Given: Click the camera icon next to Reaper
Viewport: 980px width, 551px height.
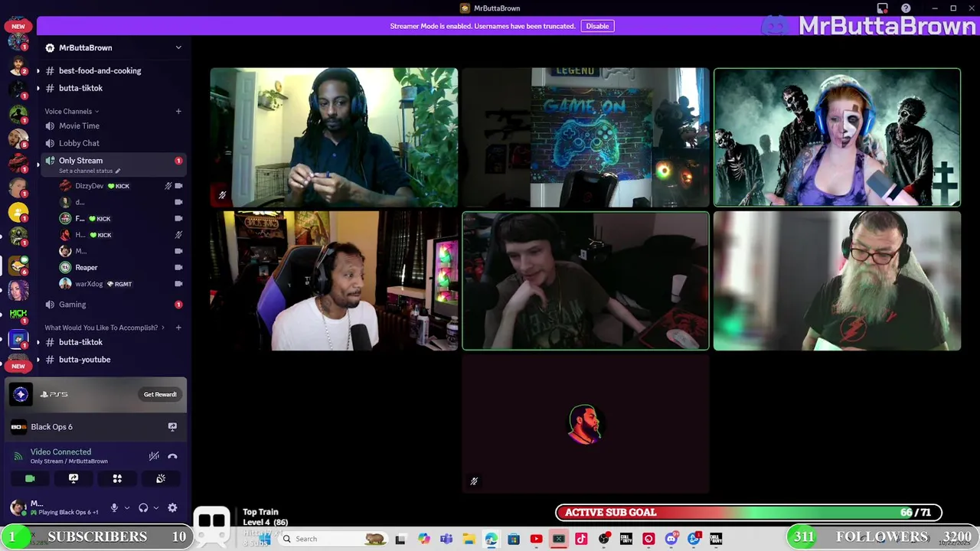Looking at the screenshot, I should (178, 268).
